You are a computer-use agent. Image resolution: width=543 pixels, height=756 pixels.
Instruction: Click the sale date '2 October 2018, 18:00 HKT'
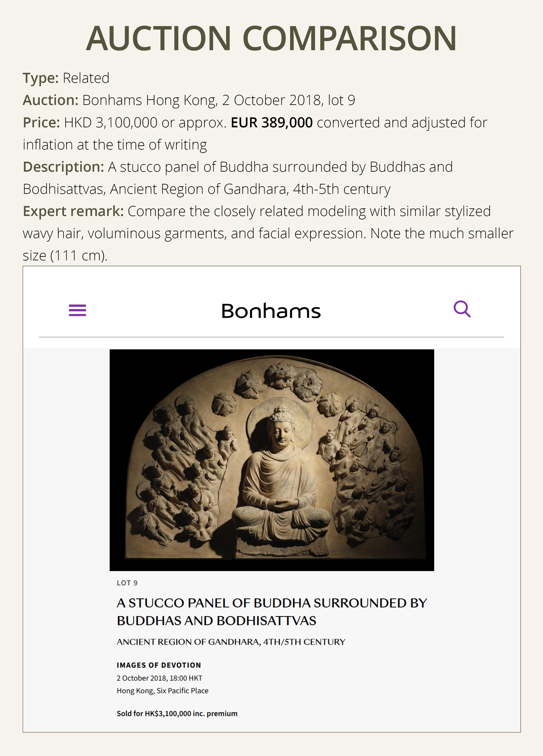tap(159, 678)
